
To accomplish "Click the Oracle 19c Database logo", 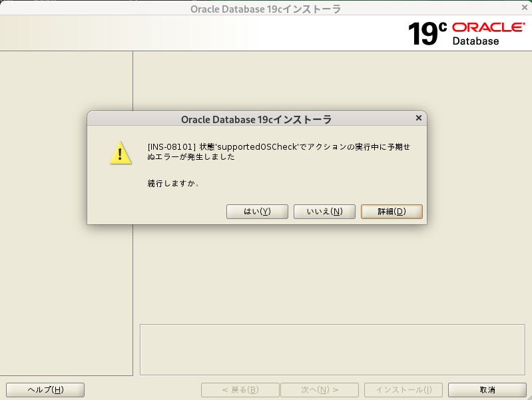I will coord(466,33).
